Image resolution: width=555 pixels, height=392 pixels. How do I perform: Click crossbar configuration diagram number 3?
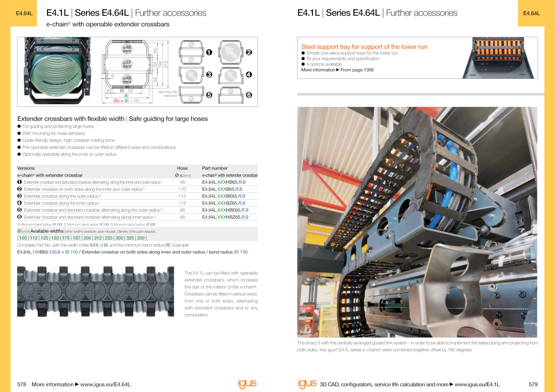pyautogui.click(x=191, y=75)
